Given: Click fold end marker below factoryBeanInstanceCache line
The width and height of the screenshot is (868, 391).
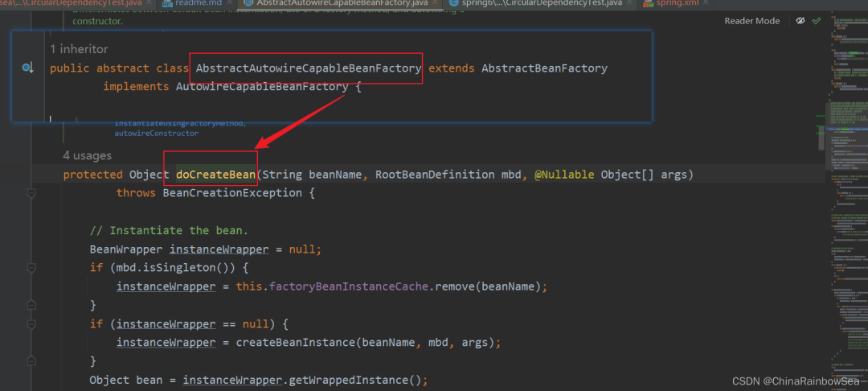Looking at the screenshot, I should coord(31,305).
